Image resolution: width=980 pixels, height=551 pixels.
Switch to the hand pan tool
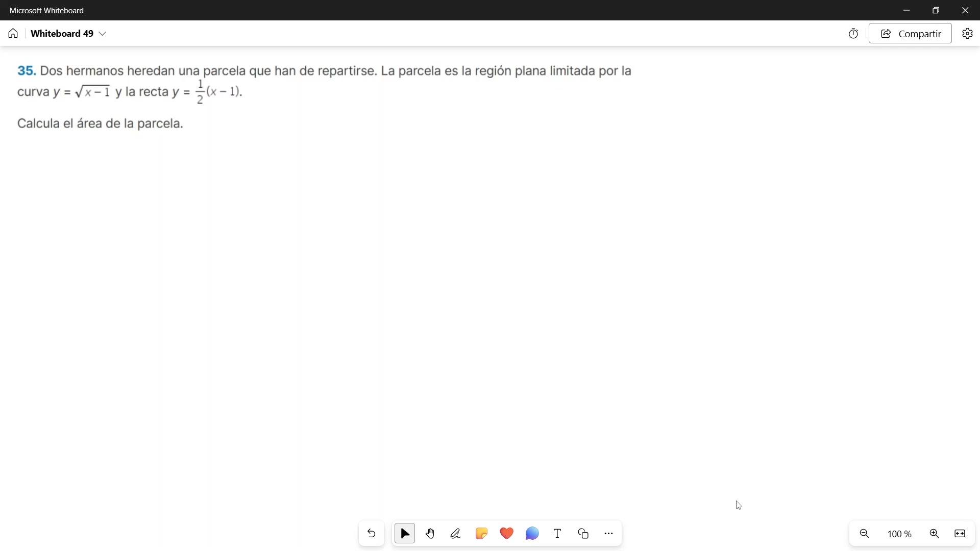pos(430,534)
